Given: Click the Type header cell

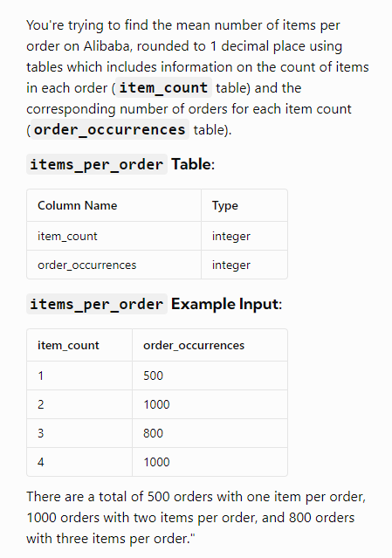Looking at the screenshot, I should [x=244, y=205].
